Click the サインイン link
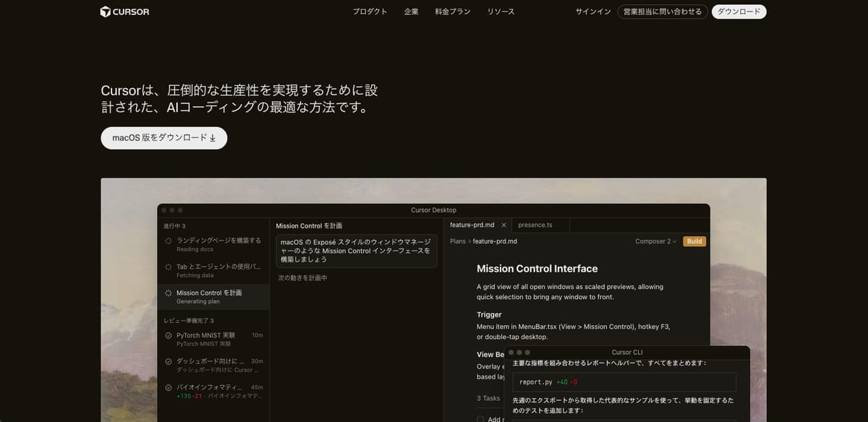868x422 pixels. click(x=593, y=12)
